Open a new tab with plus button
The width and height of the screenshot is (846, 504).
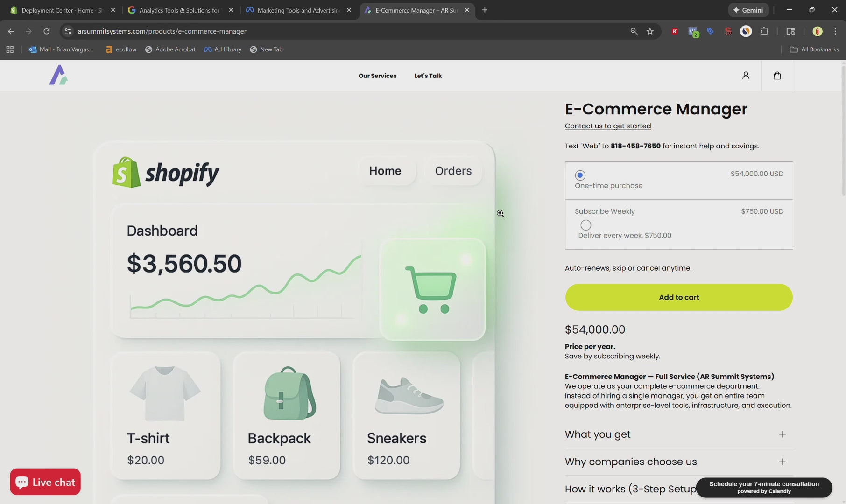485,10
